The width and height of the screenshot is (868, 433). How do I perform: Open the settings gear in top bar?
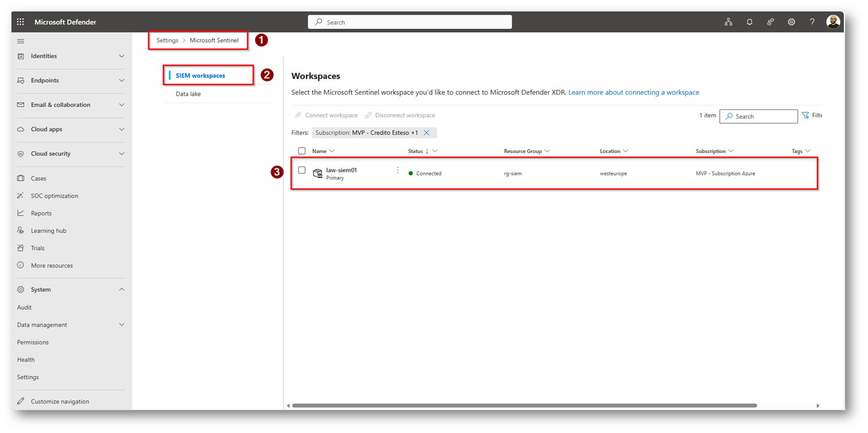(x=791, y=22)
